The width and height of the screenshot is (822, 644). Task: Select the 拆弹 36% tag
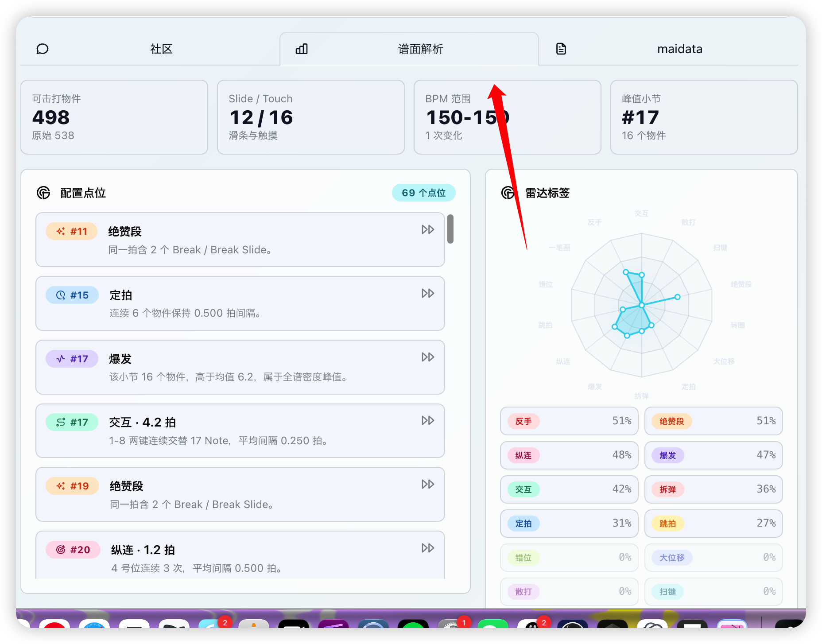coord(713,489)
